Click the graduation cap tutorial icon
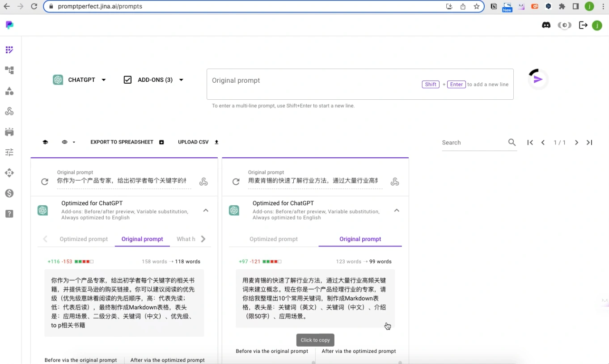609x364 pixels. click(x=45, y=142)
